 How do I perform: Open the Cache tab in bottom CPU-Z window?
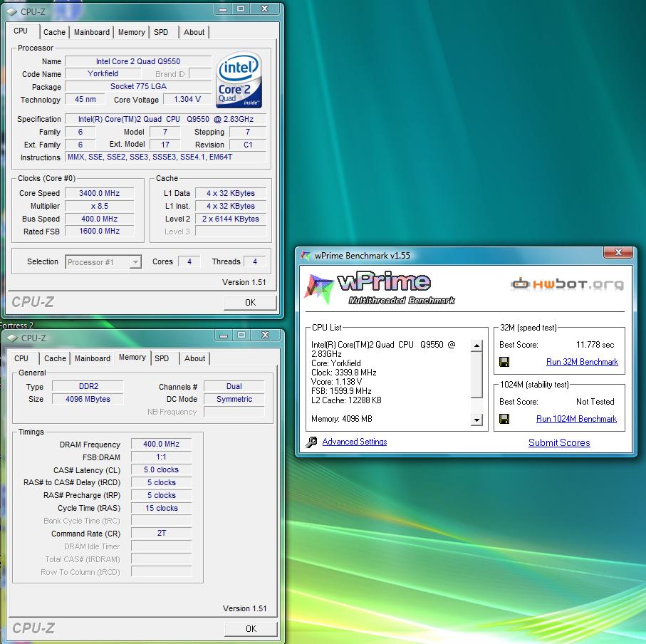56,358
